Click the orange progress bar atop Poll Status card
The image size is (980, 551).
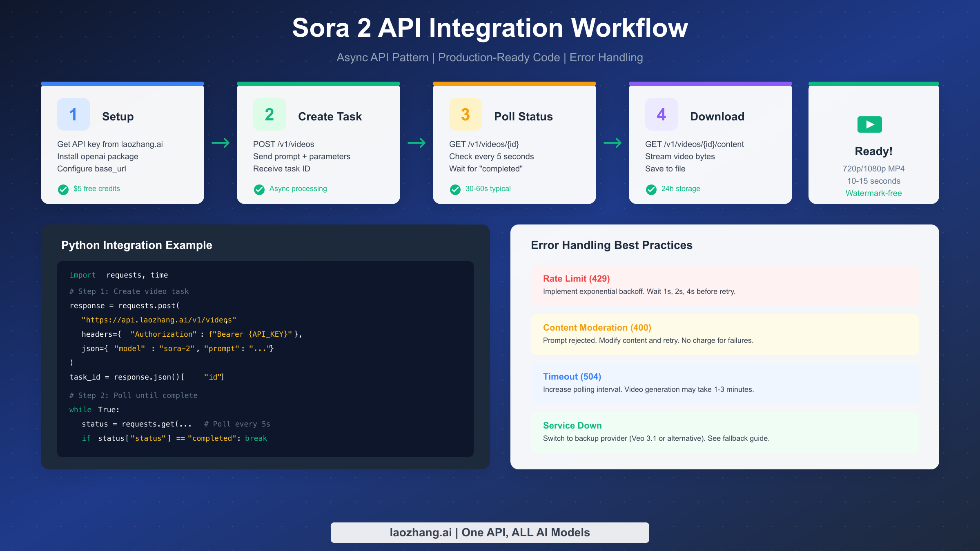(514, 84)
